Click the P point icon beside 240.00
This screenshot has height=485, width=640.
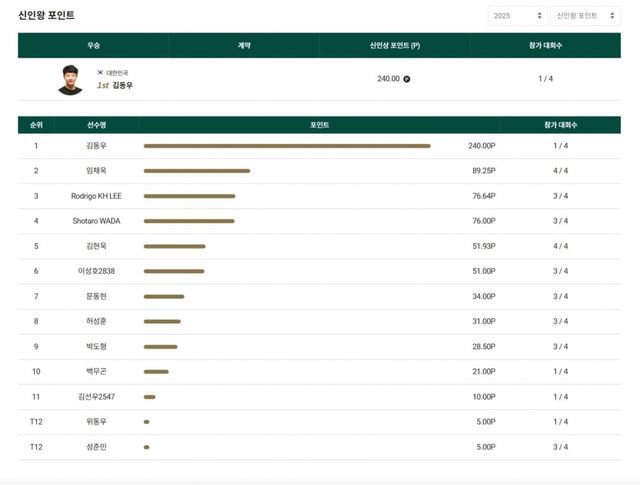[407, 79]
